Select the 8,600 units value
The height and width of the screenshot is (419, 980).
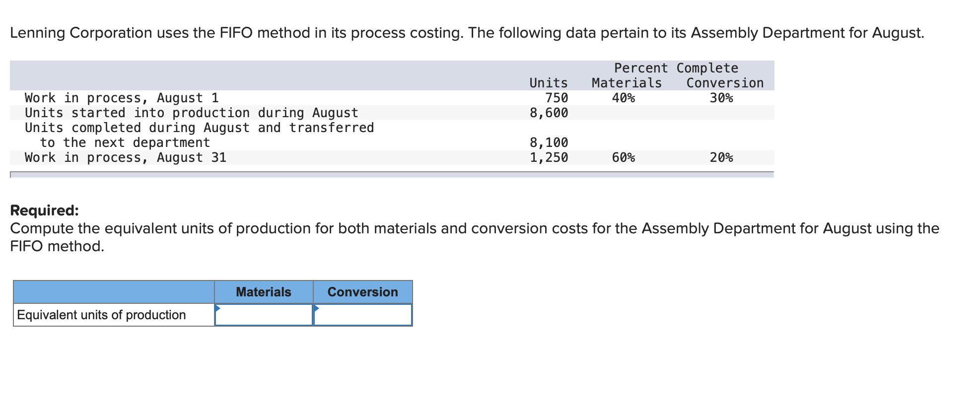pyautogui.click(x=549, y=113)
